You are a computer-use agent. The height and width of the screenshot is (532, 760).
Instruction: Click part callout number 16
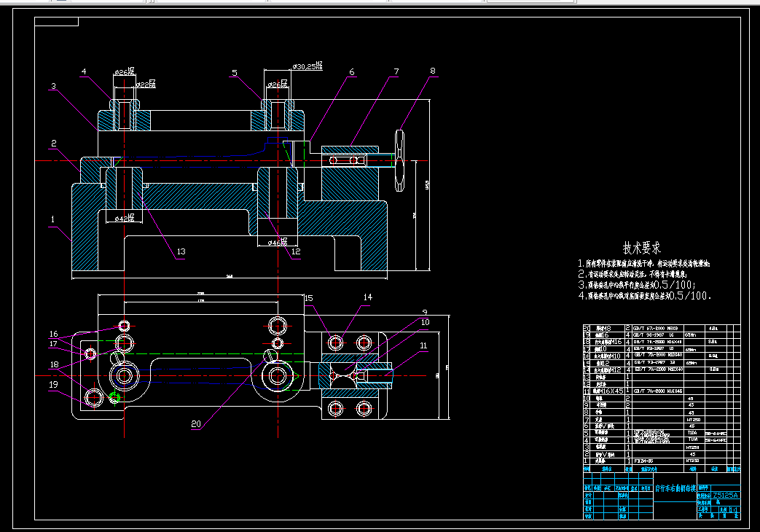pos(53,334)
